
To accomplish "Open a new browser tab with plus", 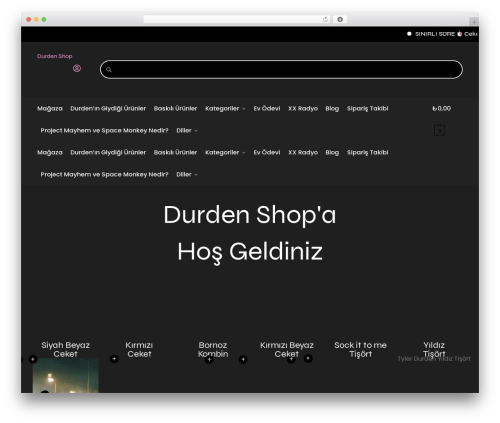I will pos(474,22).
